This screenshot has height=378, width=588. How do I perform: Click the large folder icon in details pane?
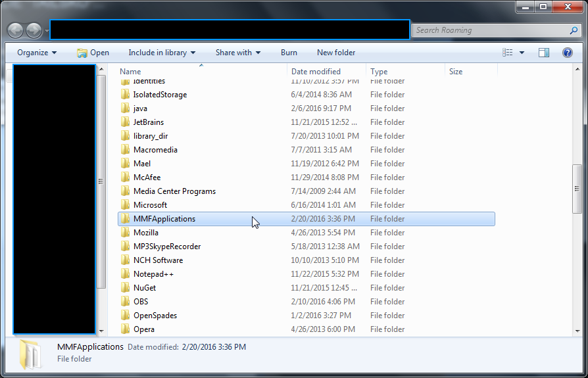[30, 354]
